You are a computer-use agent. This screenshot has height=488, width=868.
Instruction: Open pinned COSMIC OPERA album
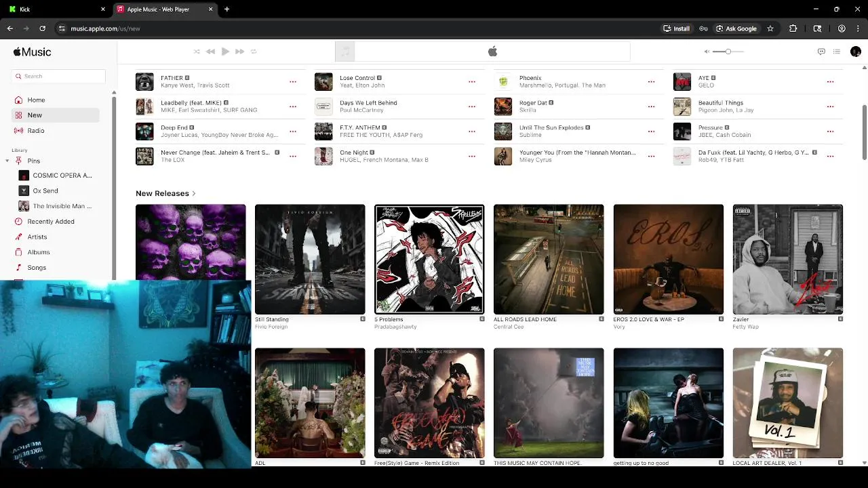(55, 176)
